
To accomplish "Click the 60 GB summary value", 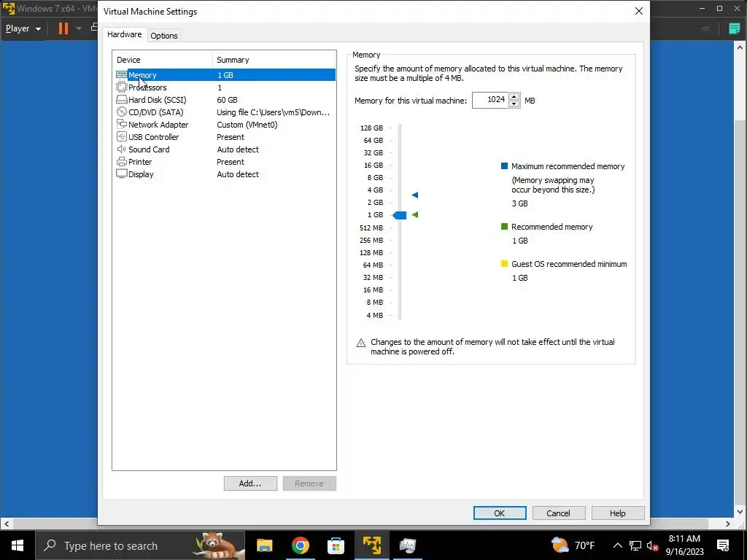I will pos(227,99).
